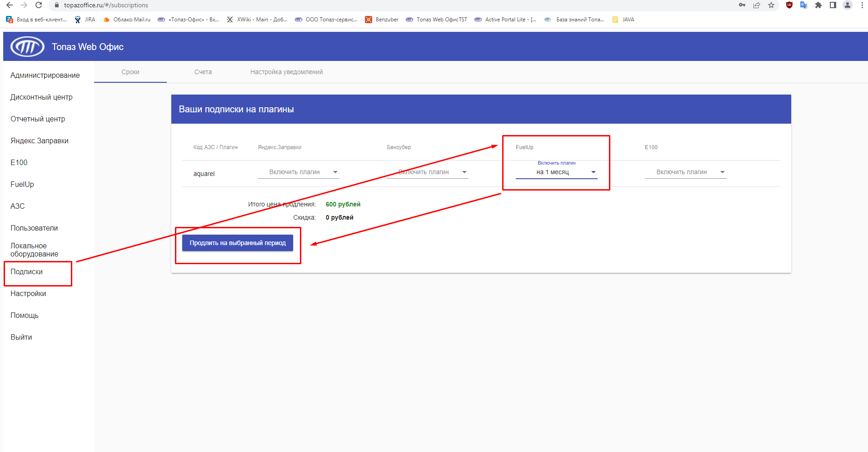Click the 'Код АЗС / Плагин' column header

[x=215, y=147]
